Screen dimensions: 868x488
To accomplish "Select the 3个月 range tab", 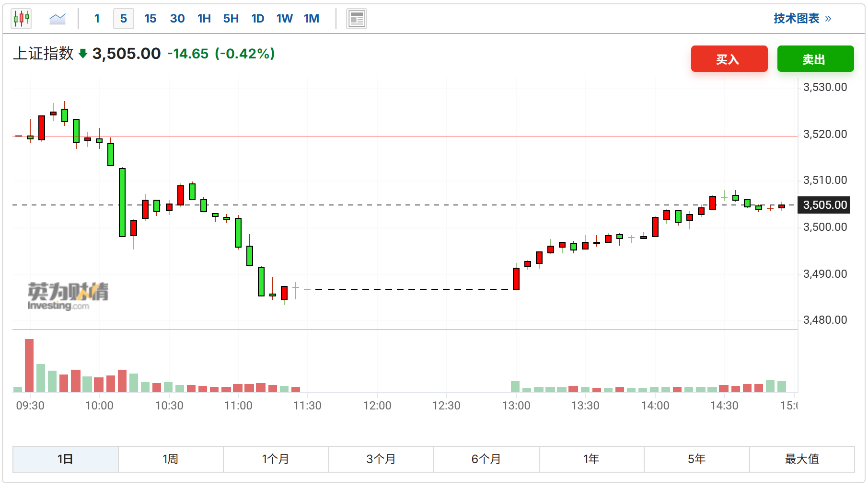I will click(381, 459).
